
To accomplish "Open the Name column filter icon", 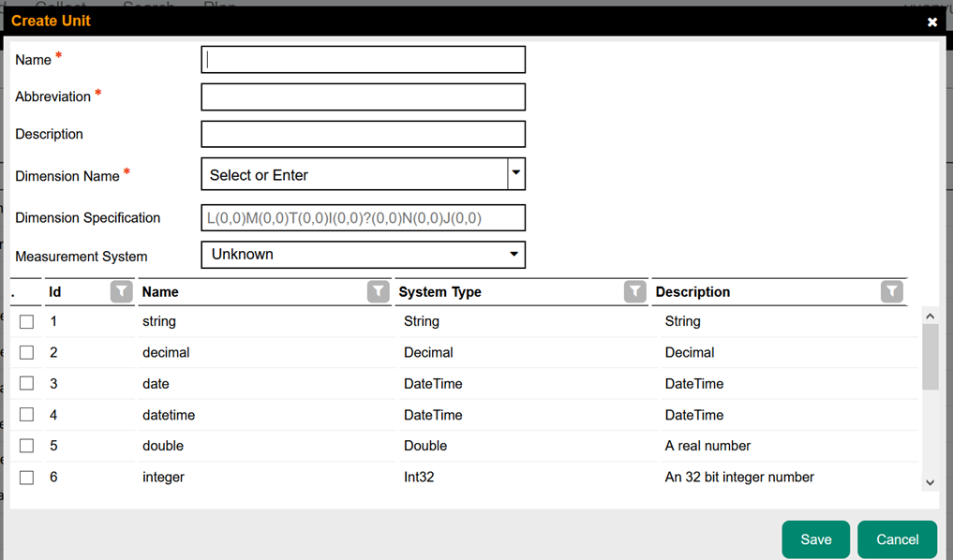I will point(378,292).
